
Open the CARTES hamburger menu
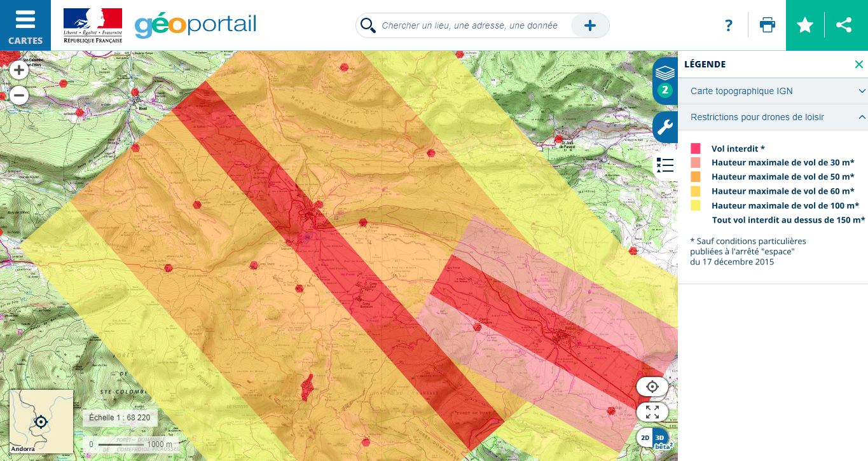pyautogui.click(x=25, y=25)
